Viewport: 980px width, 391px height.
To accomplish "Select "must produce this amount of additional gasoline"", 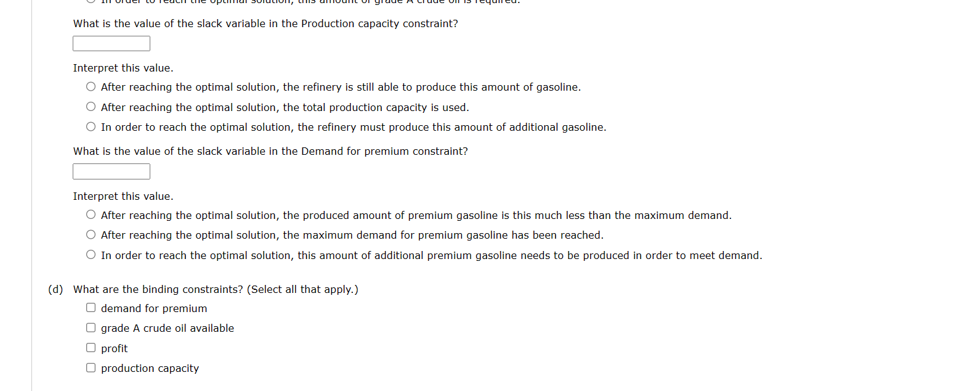I will (91, 126).
